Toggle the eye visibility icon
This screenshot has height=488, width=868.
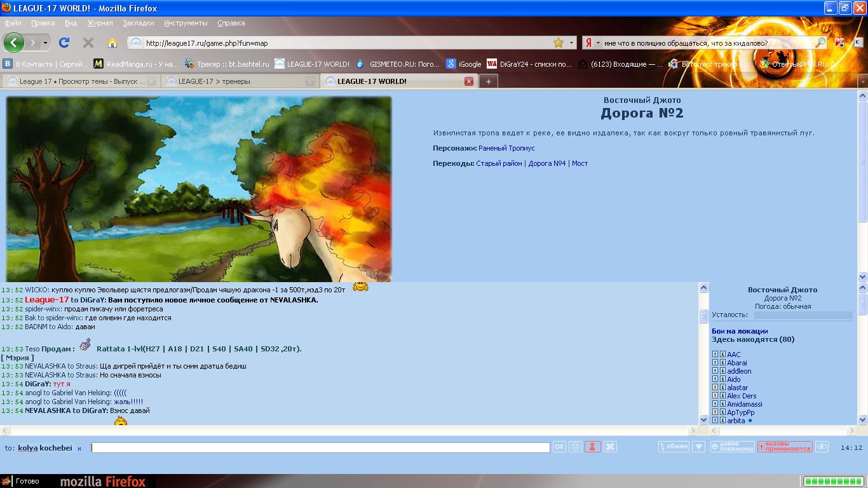coord(822,447)
